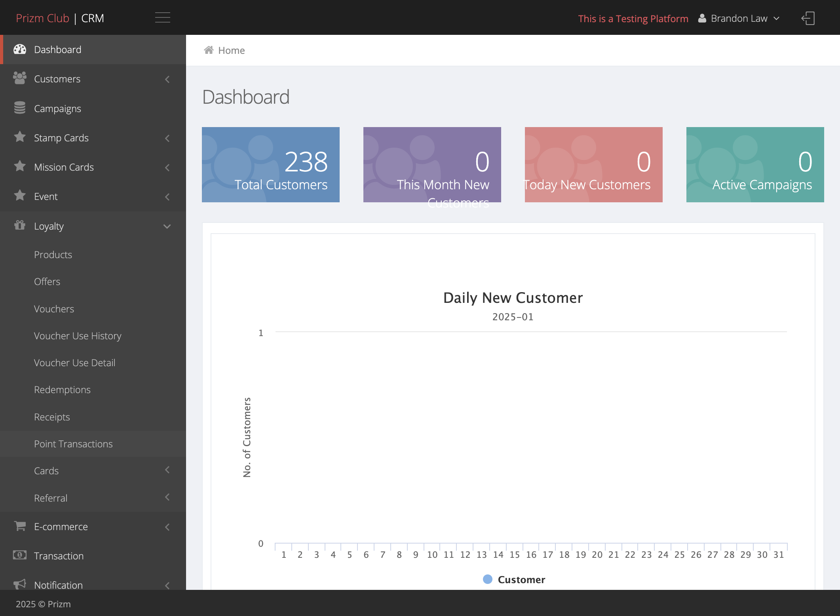Click the user avatar icon beside Brandon Law
Screen dimensions: 840x616
tap(702, 18)
